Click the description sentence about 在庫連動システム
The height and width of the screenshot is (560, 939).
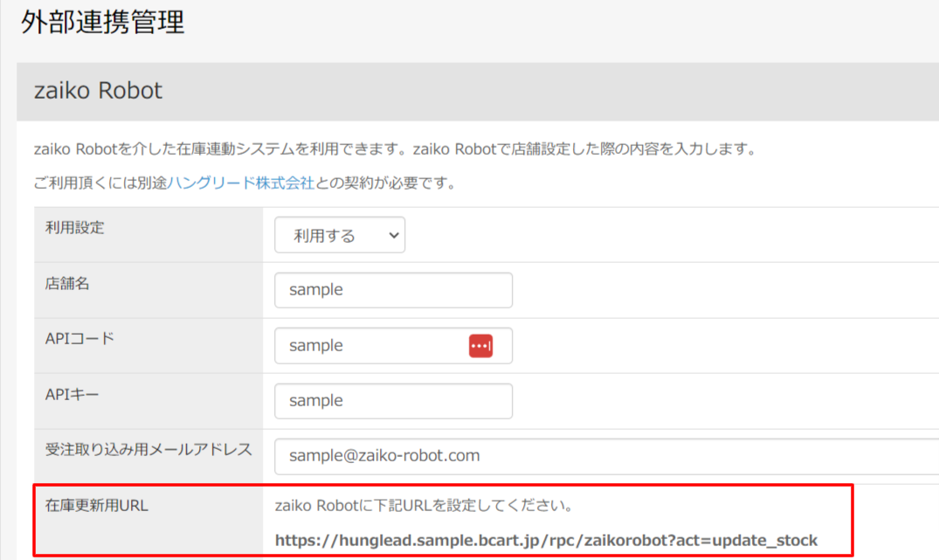395,149
